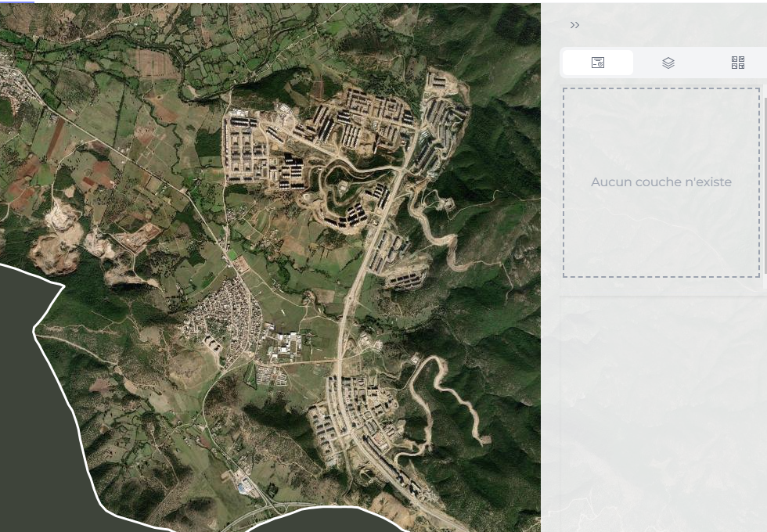
Task: Click the empty panel area below the dashed box
Action: click(x=661, y=407)
